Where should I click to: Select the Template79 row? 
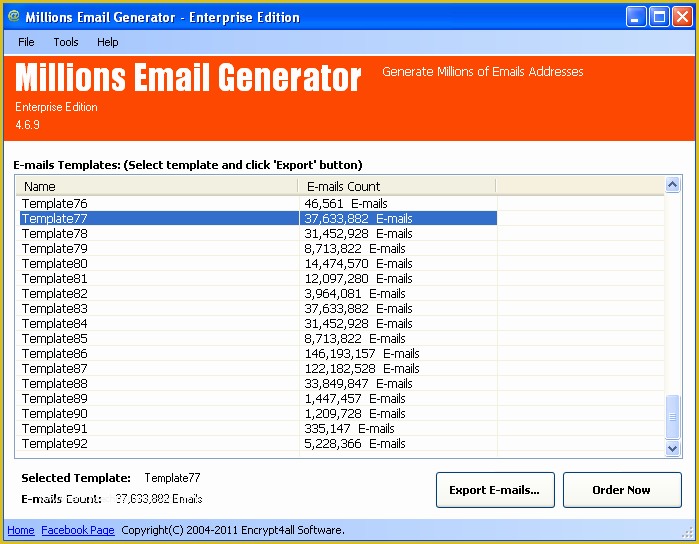tap(259, 248)
